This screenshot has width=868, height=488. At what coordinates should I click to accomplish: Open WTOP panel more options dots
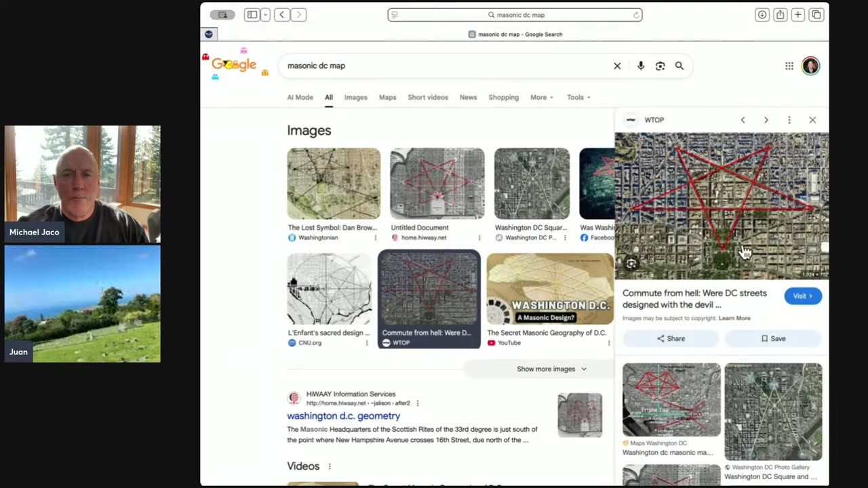click(x=789, y=120)
